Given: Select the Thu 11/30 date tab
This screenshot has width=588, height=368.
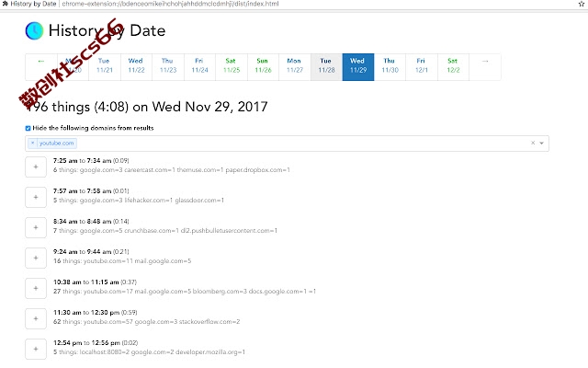Looking at the screenshot, I should [390, 67].
